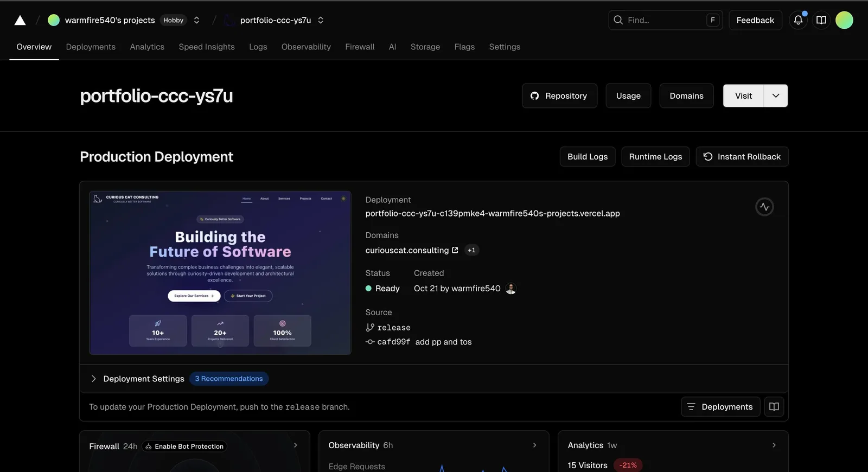868x472 pixels.
Task: Open the Analytics tab
Action: (x=147, y=47)
